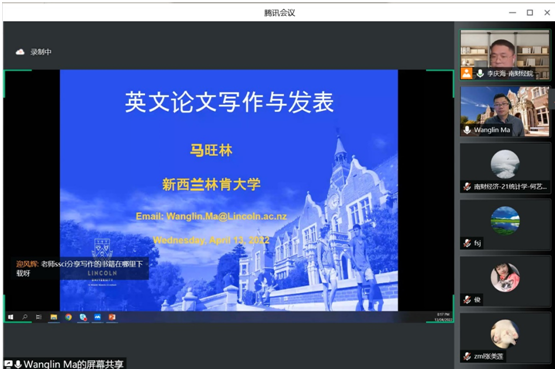Open File Explorer in shared taskbar

pos(54,317)
